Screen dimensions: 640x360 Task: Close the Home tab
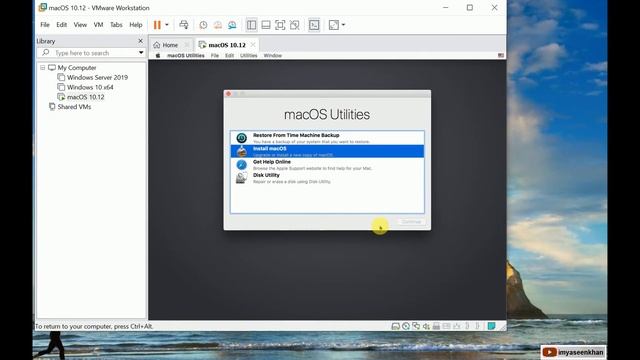point(187,44)
